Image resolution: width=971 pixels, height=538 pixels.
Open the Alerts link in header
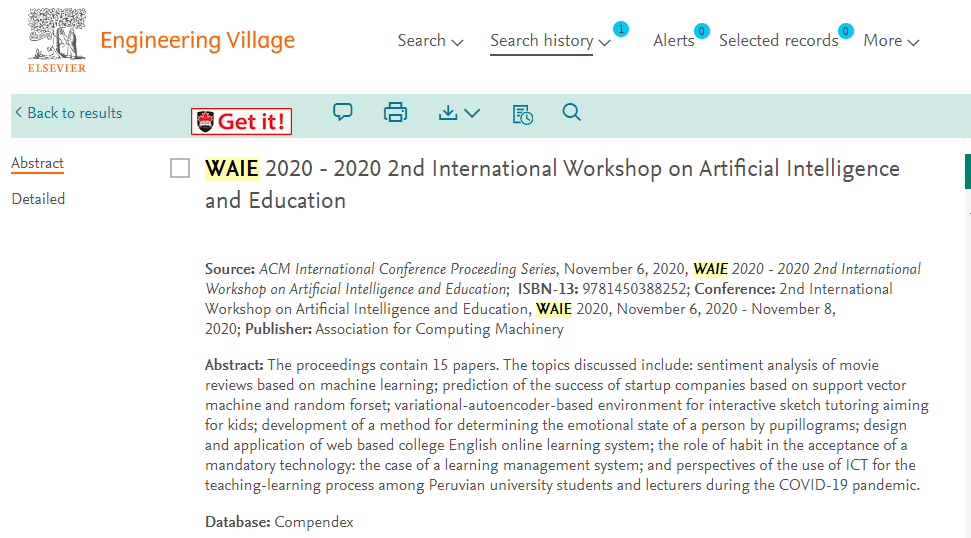[x=673, y=41]
